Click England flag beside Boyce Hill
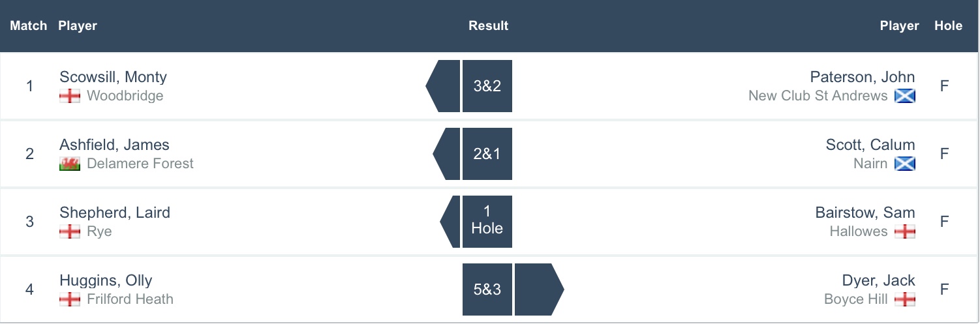Screen dimensions: 980x326 (905, 299)
